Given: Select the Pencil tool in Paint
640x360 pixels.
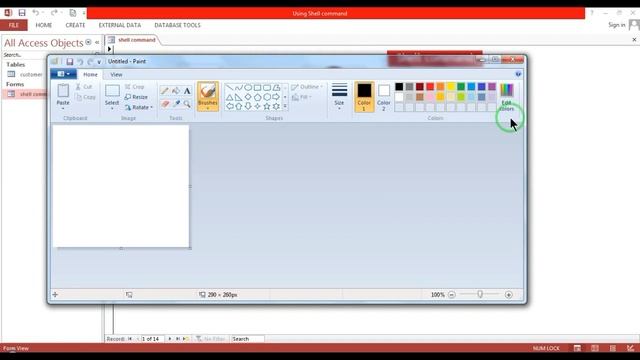Looking at the screenshot, I should [x=164, y=91].
